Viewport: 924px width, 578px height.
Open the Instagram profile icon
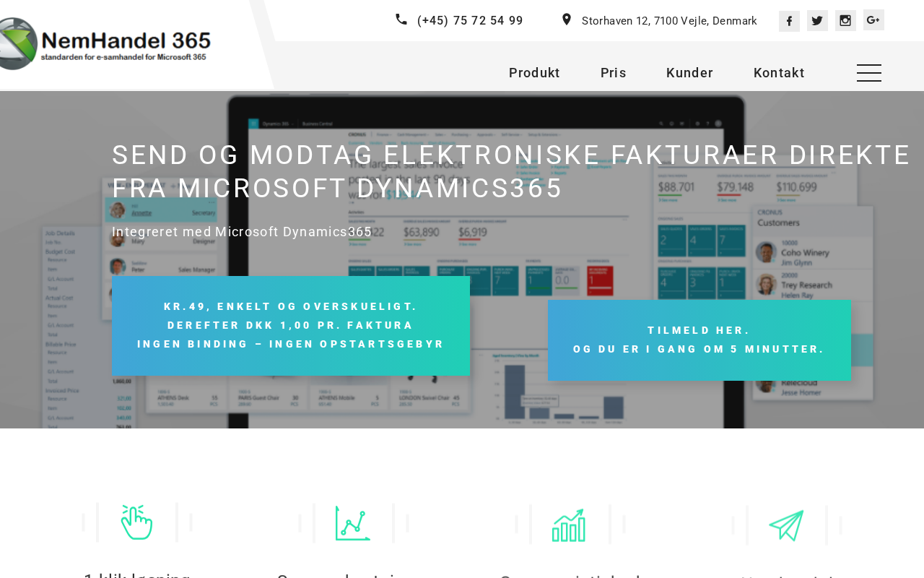tap(845, 20)
